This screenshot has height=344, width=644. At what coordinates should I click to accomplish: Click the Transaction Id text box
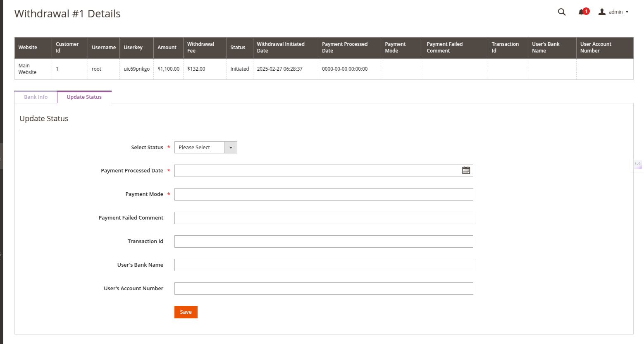pos(323,241)
